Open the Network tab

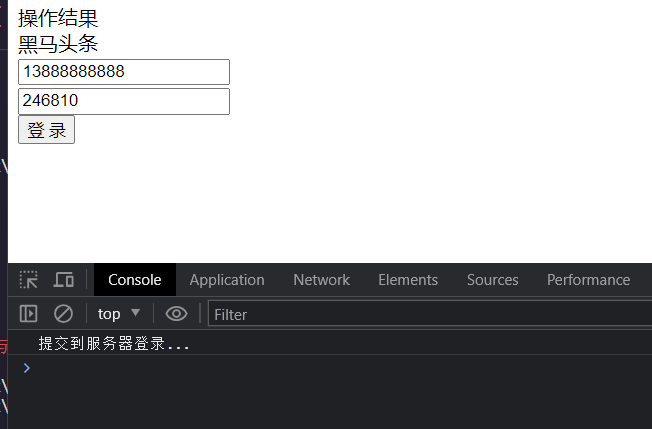coord(321,280)
